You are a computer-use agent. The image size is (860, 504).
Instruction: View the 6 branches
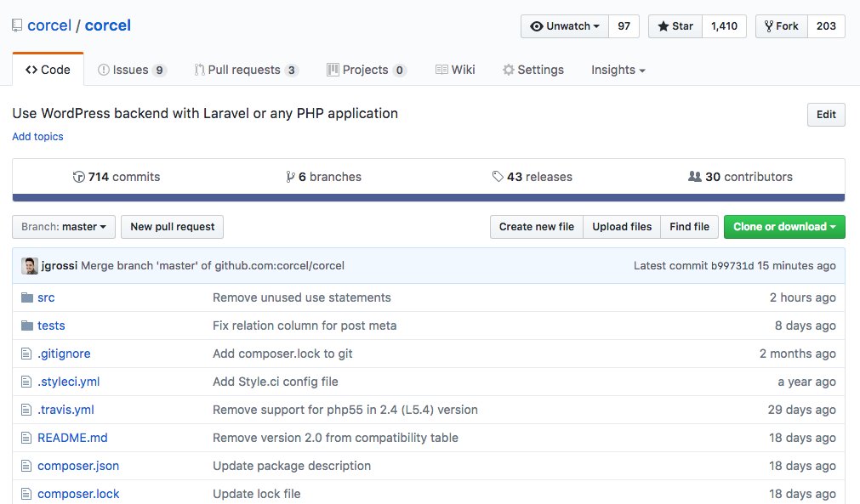click(323, 177)
